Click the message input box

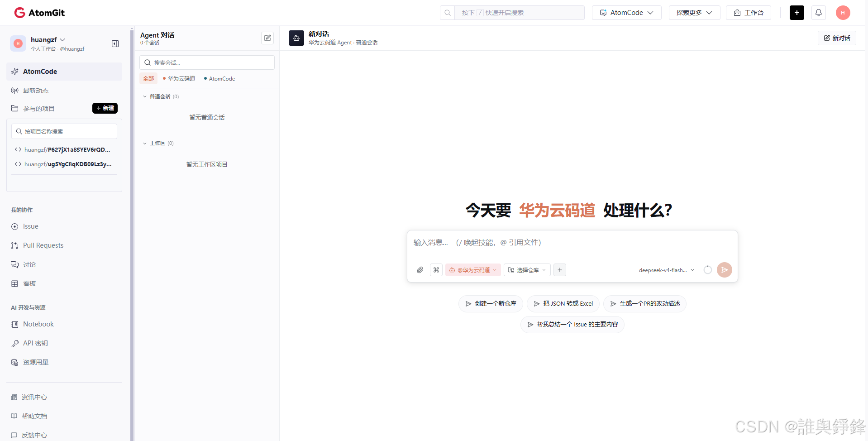click(x=572, y=243)
